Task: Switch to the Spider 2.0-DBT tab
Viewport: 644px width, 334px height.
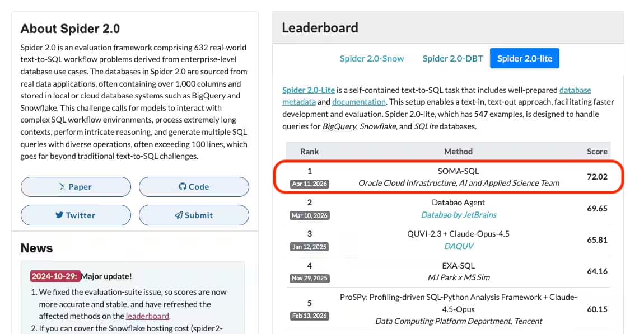Action: click(452, 58)
